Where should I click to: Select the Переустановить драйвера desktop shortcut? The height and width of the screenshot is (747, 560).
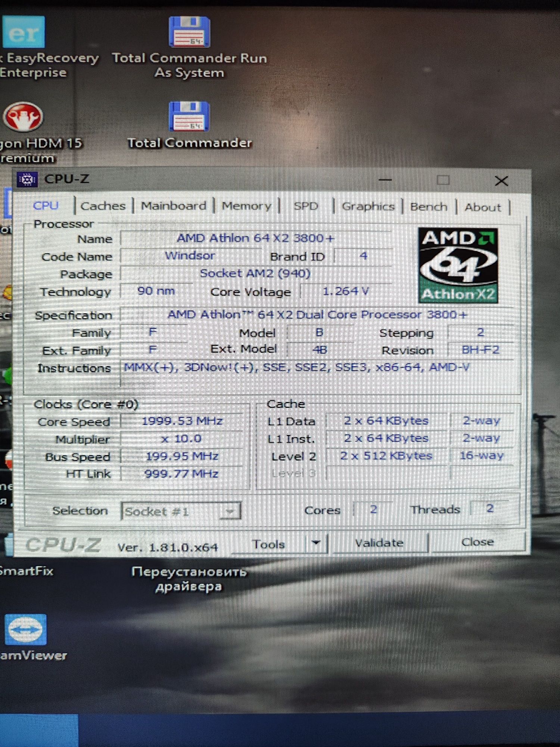189,579
